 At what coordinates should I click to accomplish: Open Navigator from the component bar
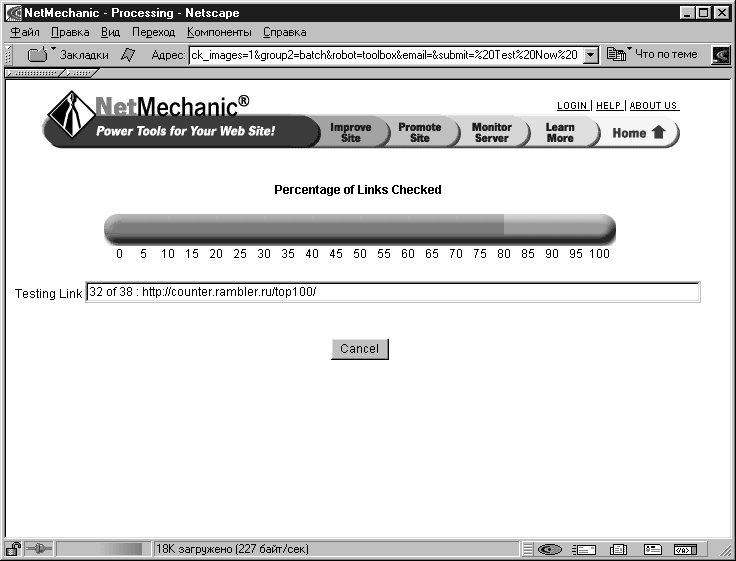549,549
